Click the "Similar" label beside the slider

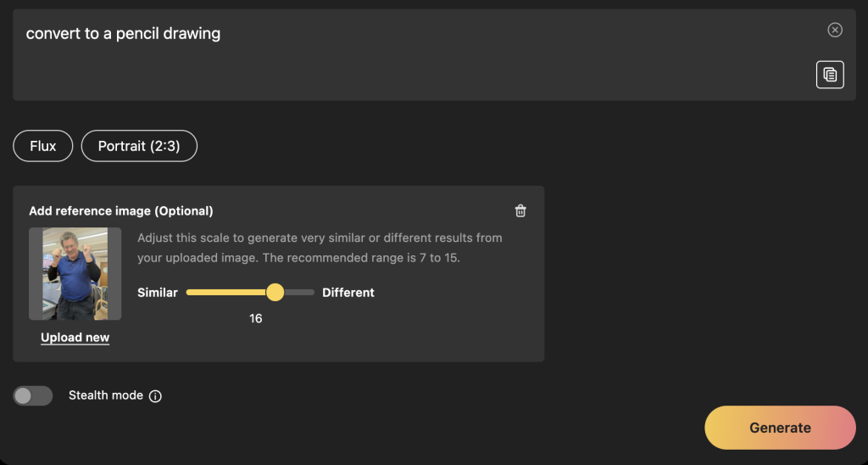tap(158, 293)
